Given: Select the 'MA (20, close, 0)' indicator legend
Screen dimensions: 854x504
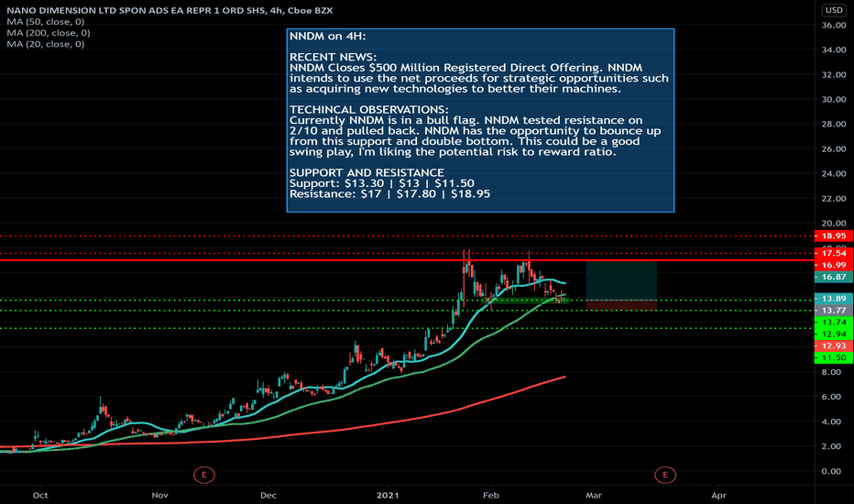Looking at the screenshot, I should 45,44.
